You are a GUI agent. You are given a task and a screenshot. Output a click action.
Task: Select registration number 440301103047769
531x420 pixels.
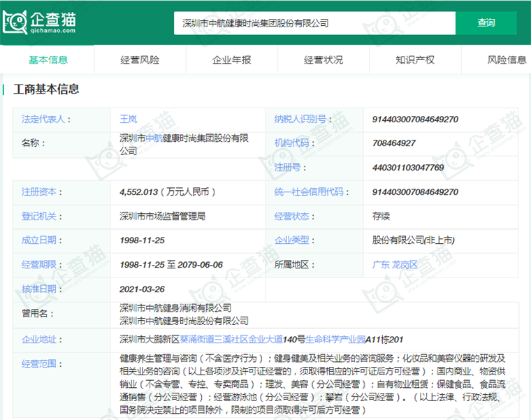[x=408, y=167]
